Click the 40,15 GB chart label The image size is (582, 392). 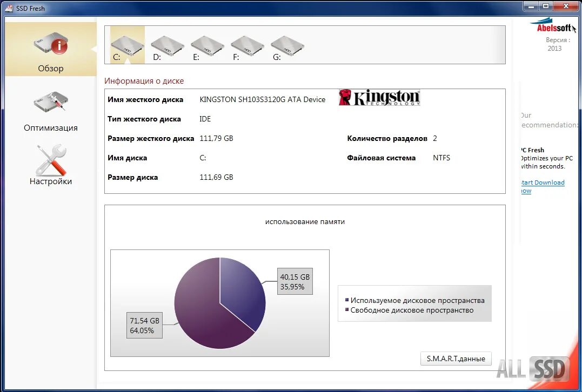pos(295,281)
